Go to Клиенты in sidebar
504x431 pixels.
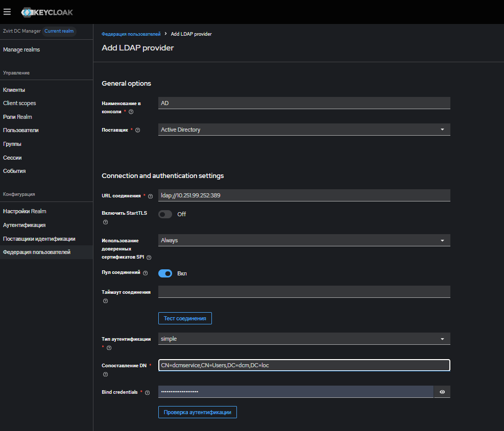(x=14, y=90)
